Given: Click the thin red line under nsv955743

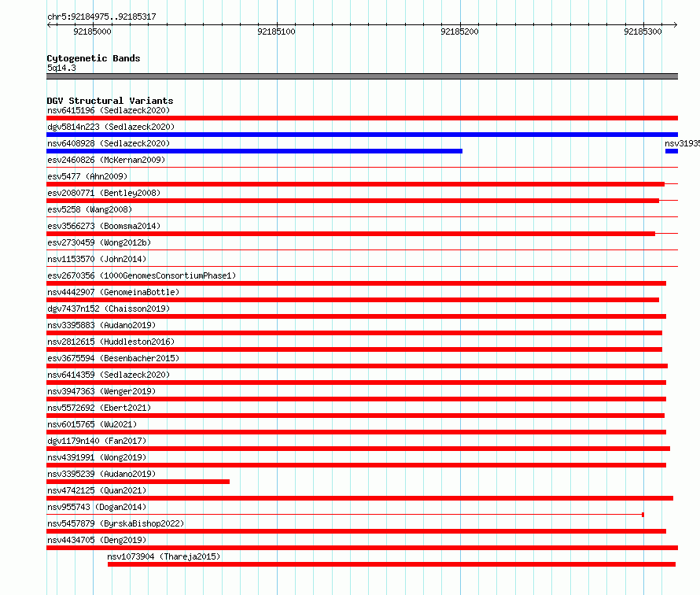Looking at the screenshot, I should (344, 515).
